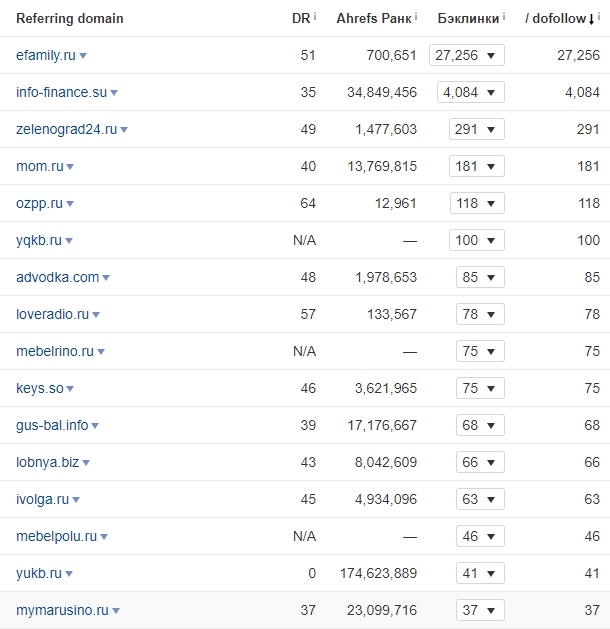Open mebelpolu.ru domain link
Screen dimensions: 610x629
(57, 536)
